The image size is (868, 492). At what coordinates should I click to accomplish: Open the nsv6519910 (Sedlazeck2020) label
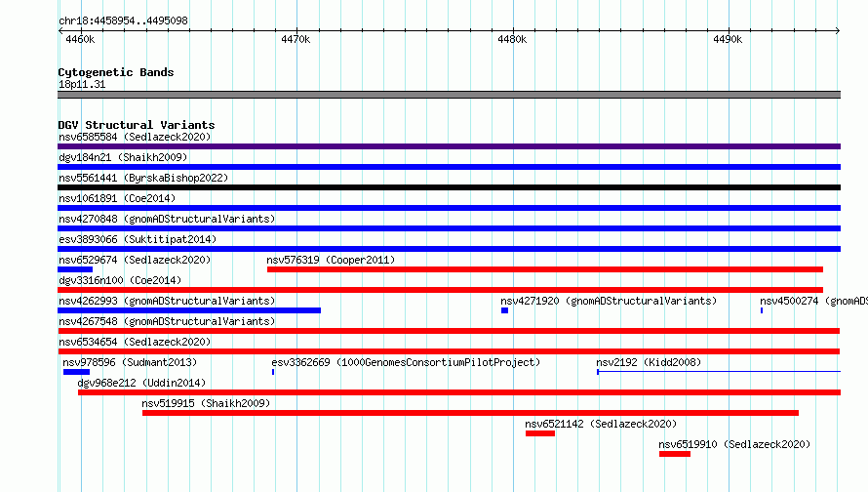(x=734, y=444)
